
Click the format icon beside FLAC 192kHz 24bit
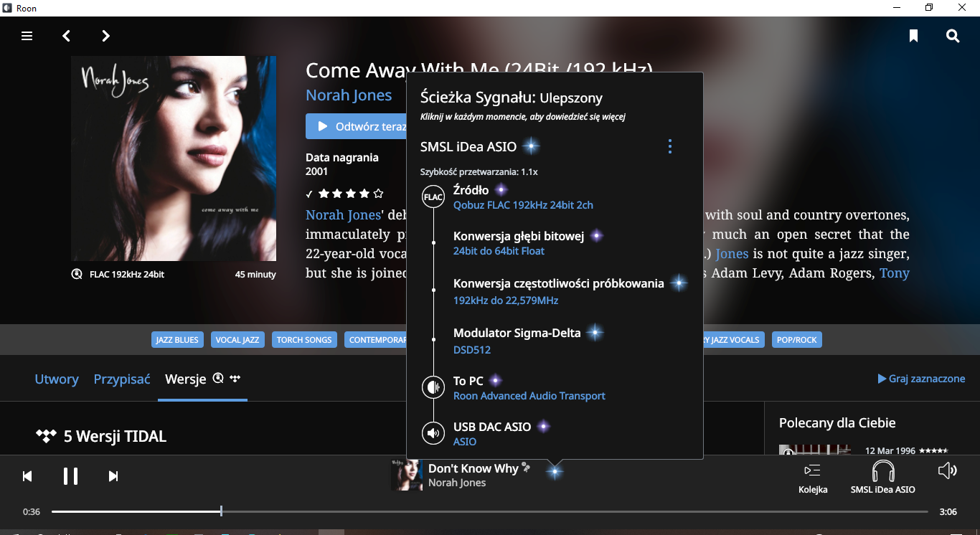click(x=77, y=274)
